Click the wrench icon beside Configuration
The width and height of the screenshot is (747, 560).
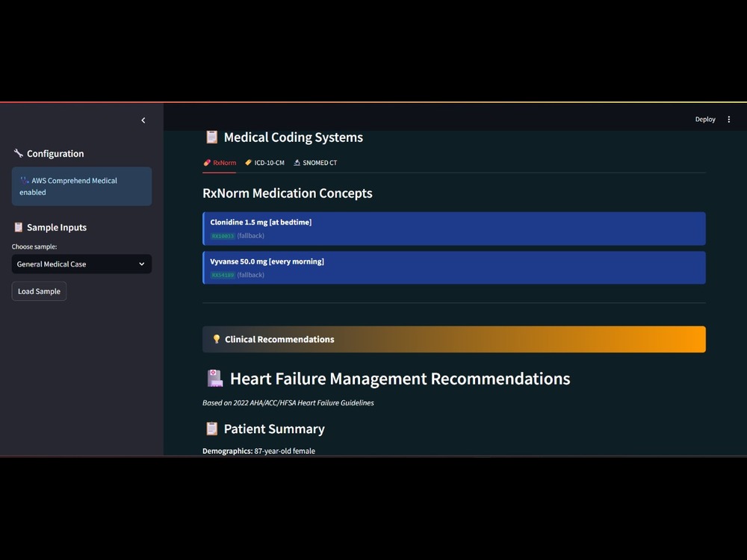coord(18,153)
